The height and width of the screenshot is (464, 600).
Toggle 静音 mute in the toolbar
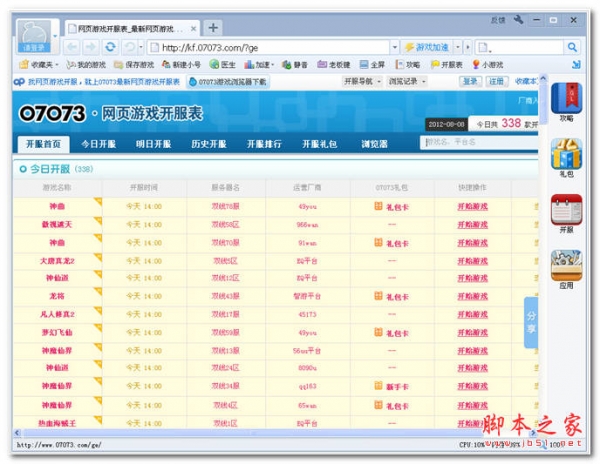pos(295,65)
